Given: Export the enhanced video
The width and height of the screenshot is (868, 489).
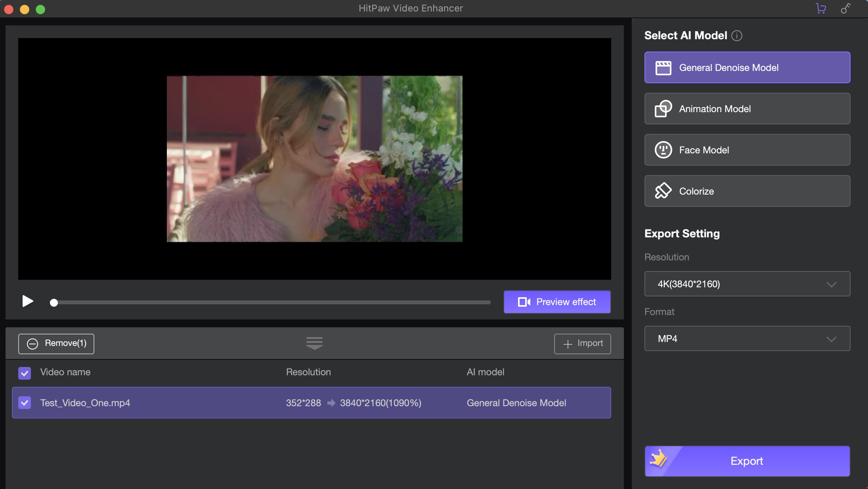Looking at the screenshot, I should [x=747, y=461].
